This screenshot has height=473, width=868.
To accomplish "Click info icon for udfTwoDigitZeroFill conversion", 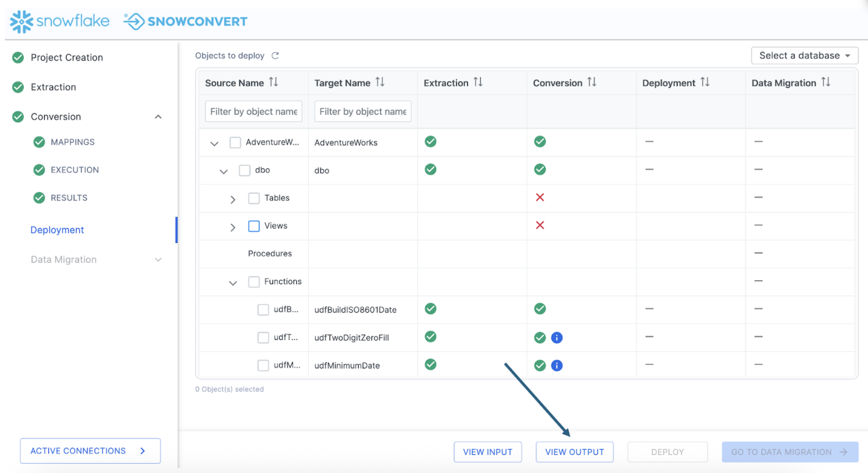I will [557, 338].
